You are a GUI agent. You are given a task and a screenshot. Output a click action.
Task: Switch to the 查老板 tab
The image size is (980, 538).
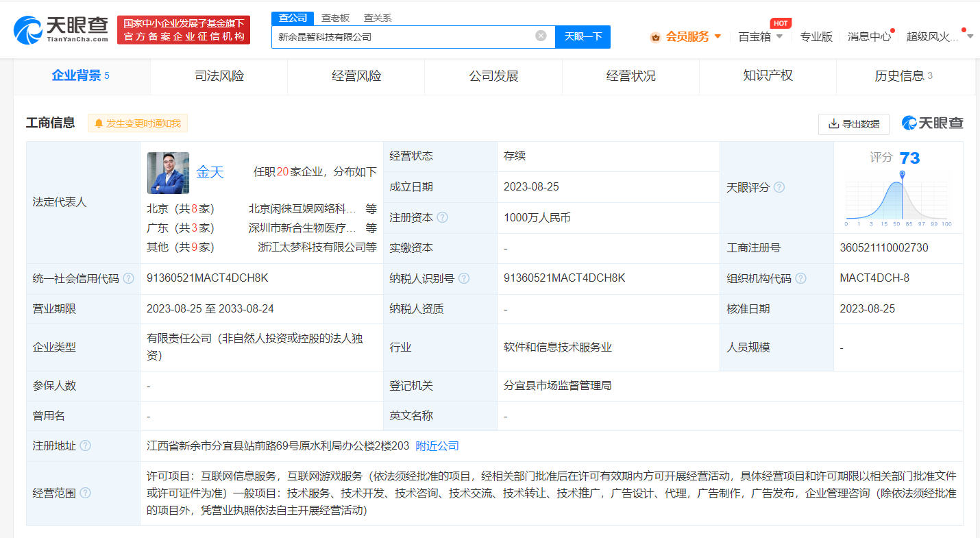point(334,17)
